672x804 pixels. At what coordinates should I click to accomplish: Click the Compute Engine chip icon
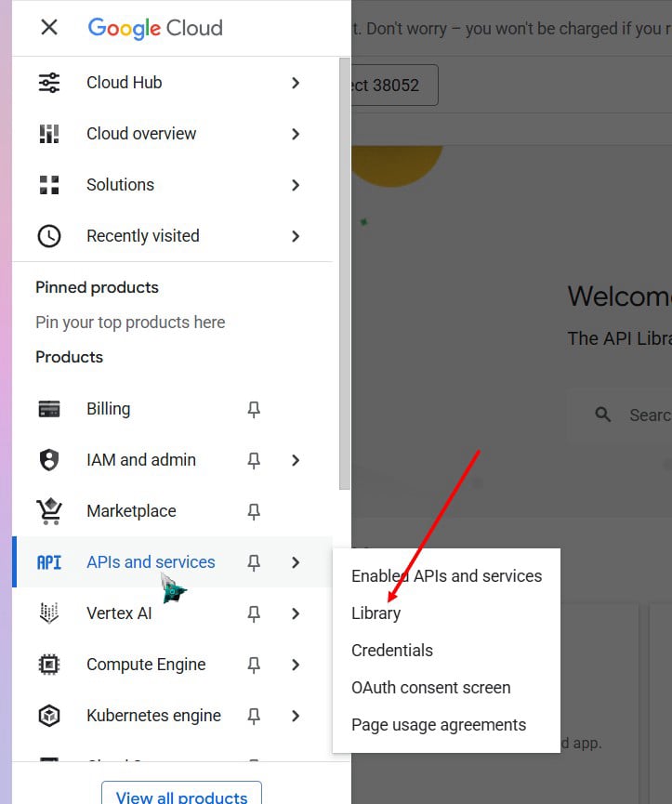(49, 665)
